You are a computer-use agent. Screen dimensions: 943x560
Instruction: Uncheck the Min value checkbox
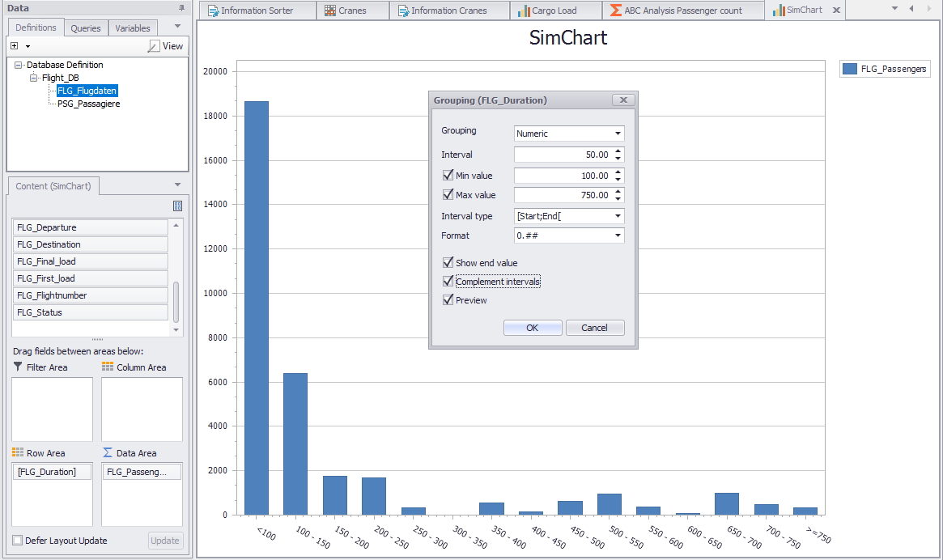coord(448,176)
